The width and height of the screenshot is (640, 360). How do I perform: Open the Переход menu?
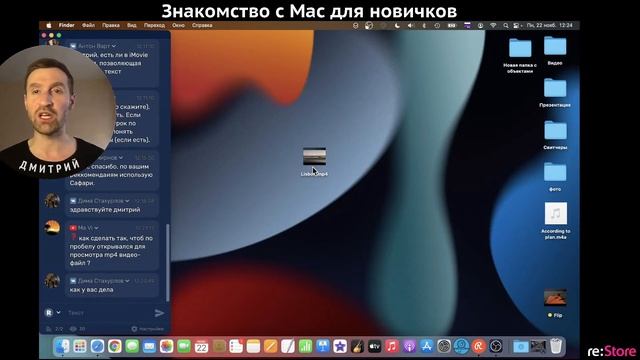[x=154, y=25]
